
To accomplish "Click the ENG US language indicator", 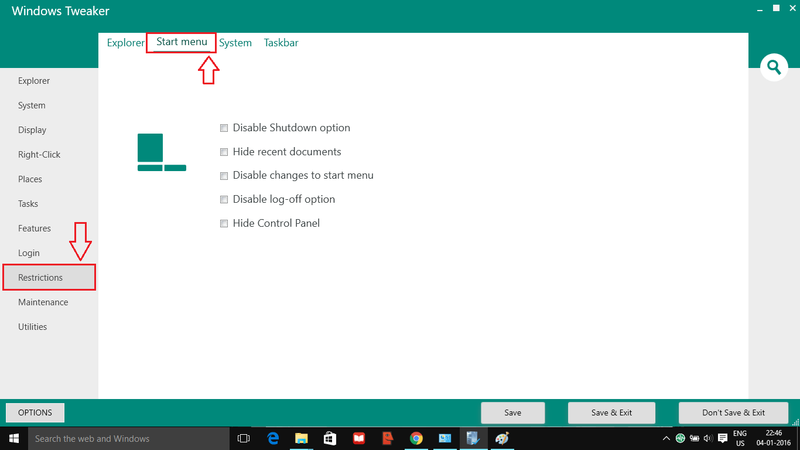I will tap(740, 438).
